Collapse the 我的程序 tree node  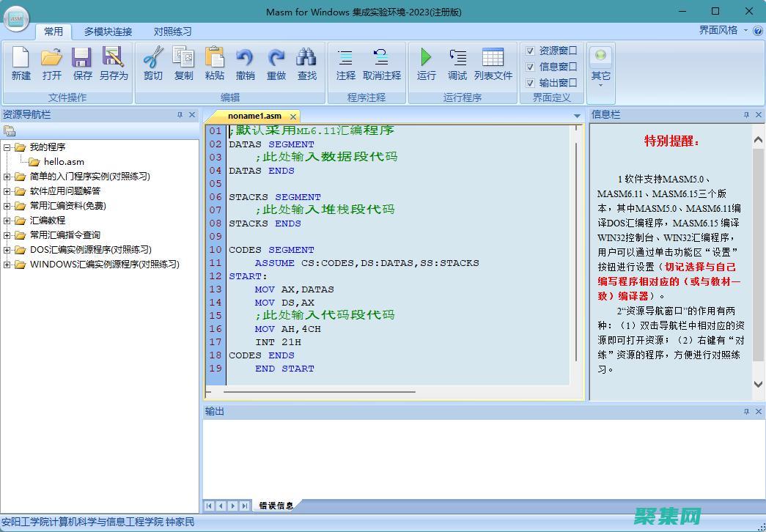click(8, 147)
